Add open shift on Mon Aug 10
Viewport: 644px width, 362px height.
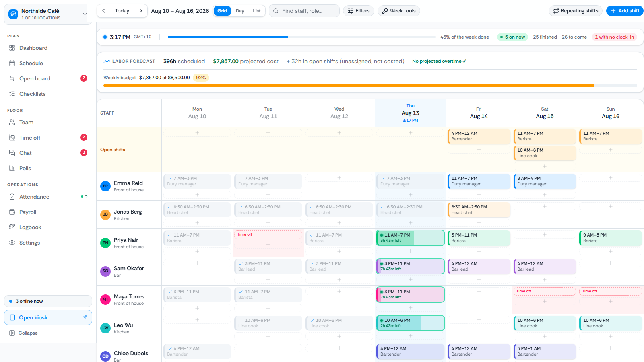pos(197,133)
